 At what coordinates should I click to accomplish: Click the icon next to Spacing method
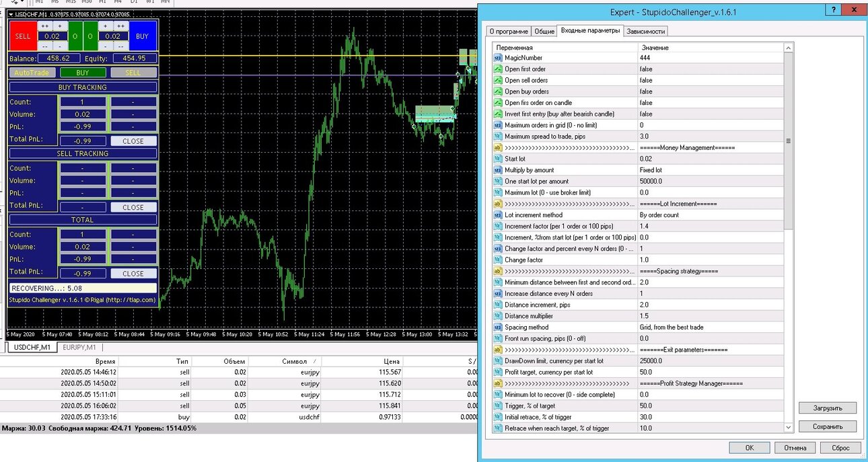point(498,327)
